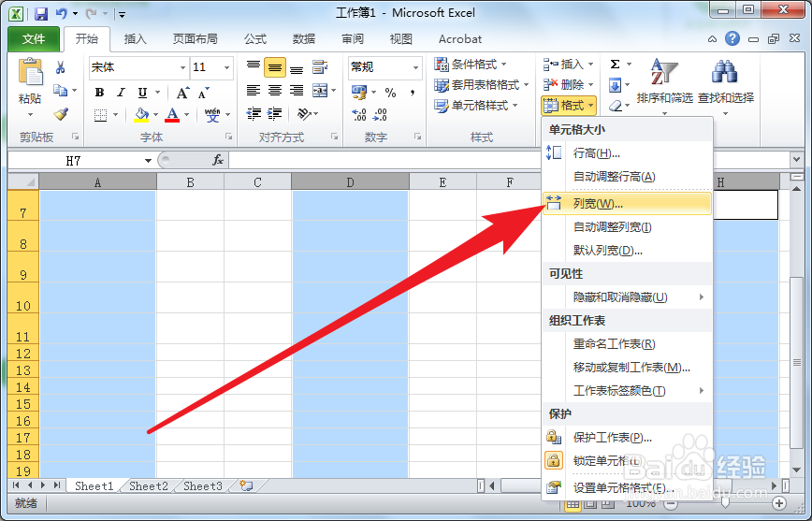
Task: Toggle Underline formatting
Action: click(142, 93)
